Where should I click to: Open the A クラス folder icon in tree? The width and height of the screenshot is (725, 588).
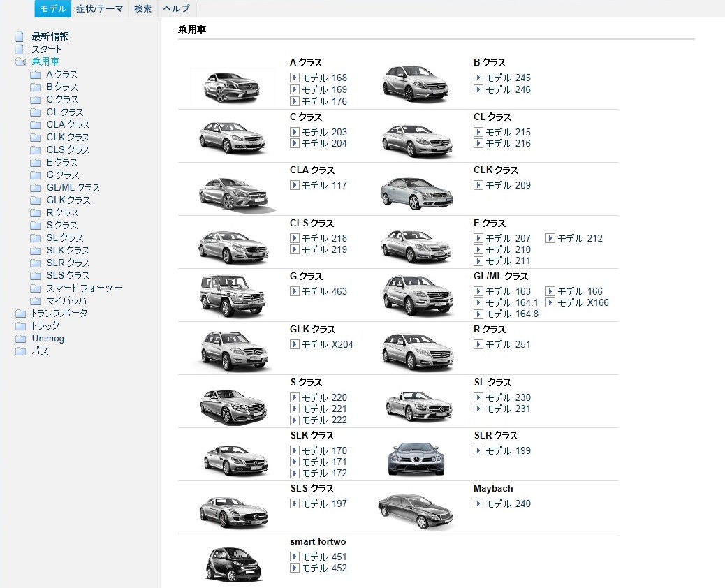click(35, 75)
